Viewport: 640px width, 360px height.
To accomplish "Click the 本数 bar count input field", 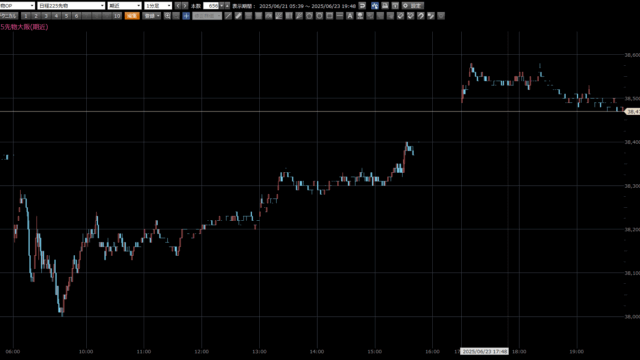I will click(x=211, y=6).
